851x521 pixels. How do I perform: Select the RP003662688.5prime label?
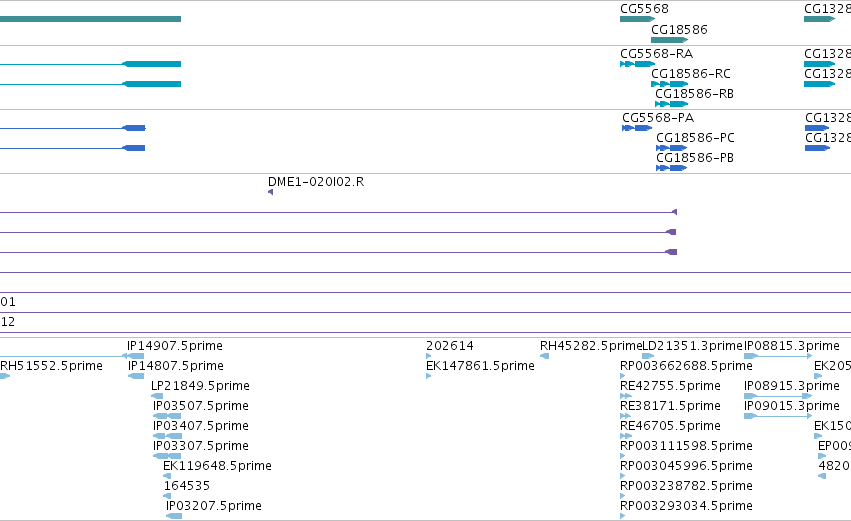[x=687, y=366]
